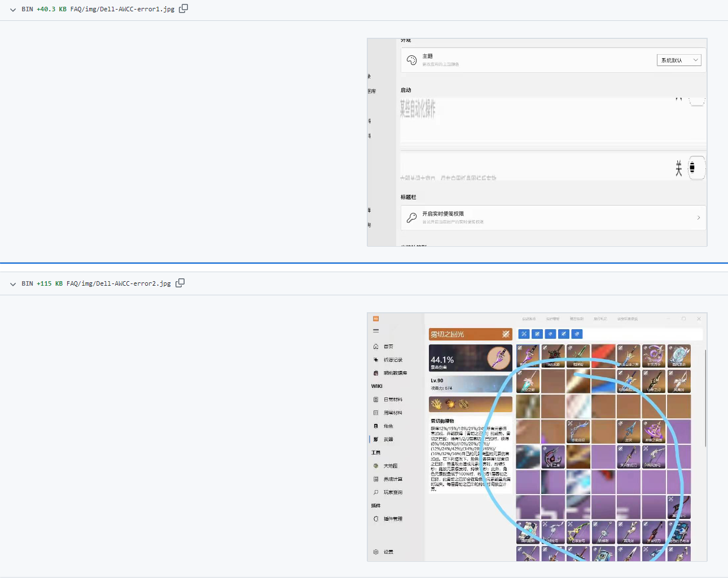Select the catalyst weapon-type filter button

point(564,334)
